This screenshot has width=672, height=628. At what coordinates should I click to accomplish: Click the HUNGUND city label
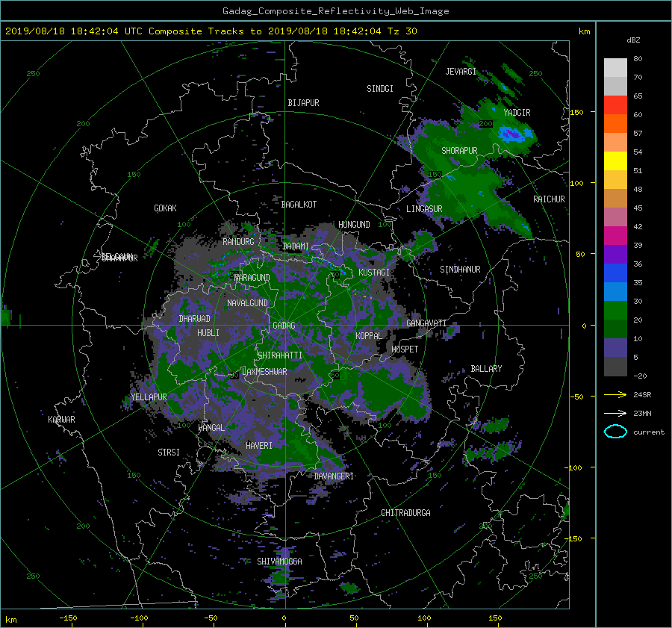[x=354, y=225]
